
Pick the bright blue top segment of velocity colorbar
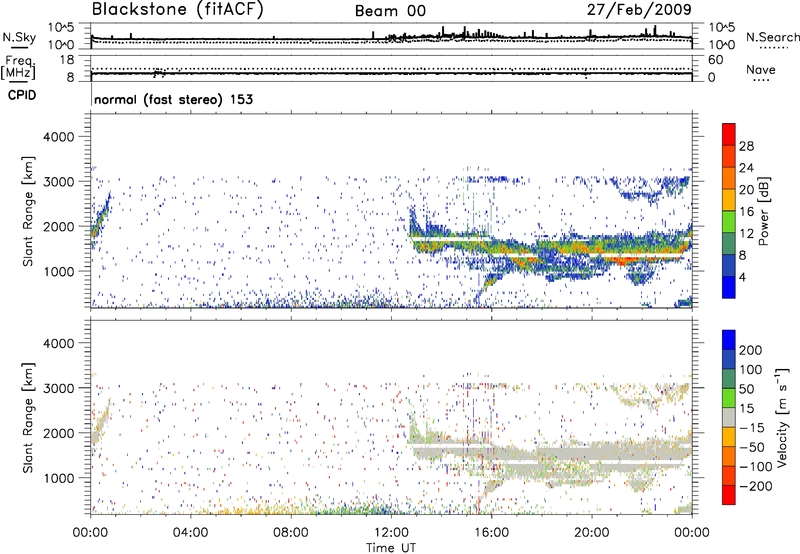(729, 340)
